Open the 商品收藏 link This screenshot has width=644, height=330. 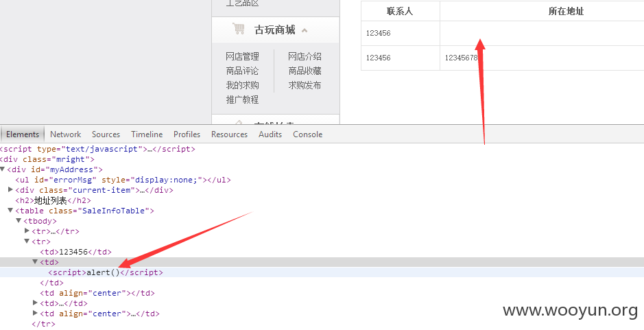click(x=305, y=71)
